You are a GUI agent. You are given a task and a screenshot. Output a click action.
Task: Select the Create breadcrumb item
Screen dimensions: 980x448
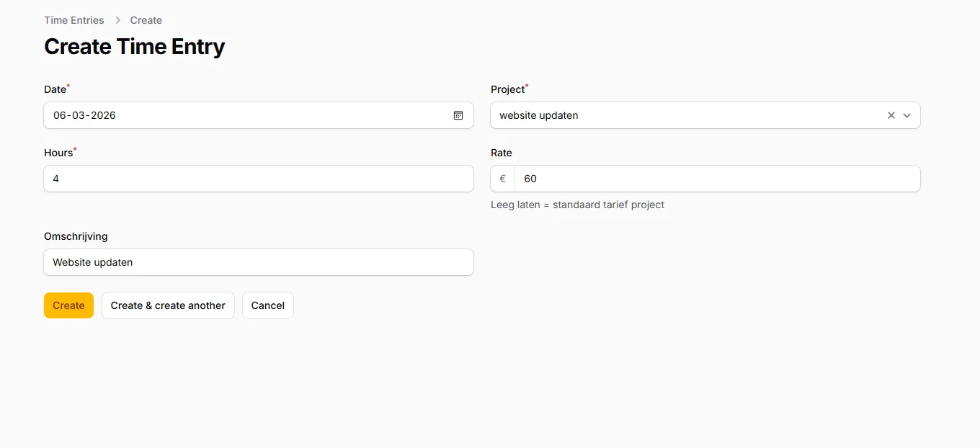146,19
